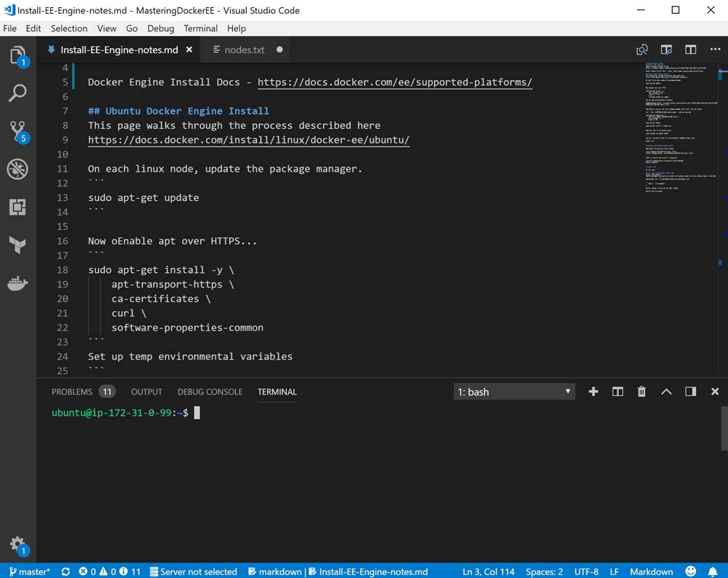Change end of line sequence LF
This screenshot has height=578, width=728.
coord(614,571)
